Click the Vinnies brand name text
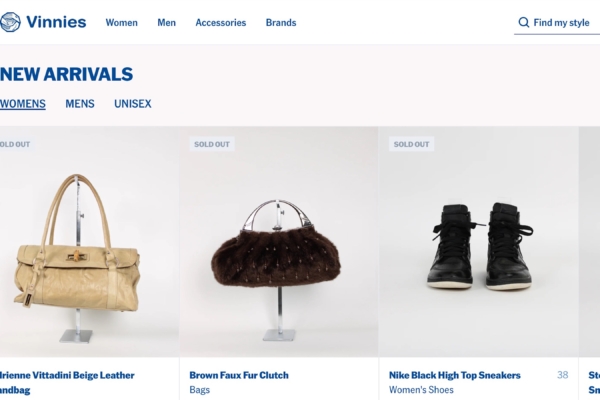The image size is (600, 400). 56,22
